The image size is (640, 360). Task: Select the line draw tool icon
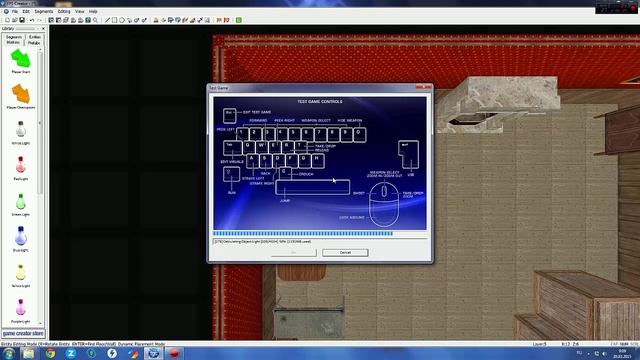(x=107, y=20)
